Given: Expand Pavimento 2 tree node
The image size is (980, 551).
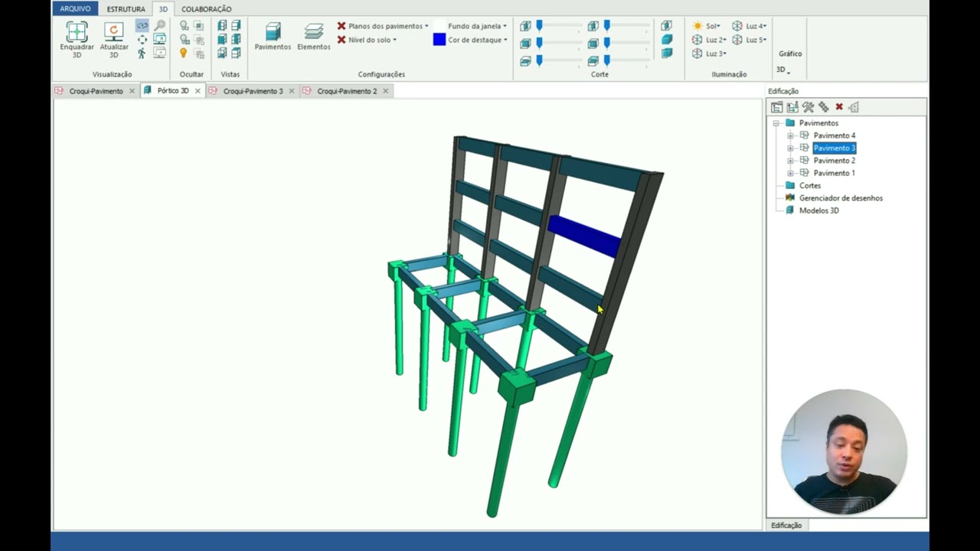Looking at the screenshot, I should coord(790,161).
